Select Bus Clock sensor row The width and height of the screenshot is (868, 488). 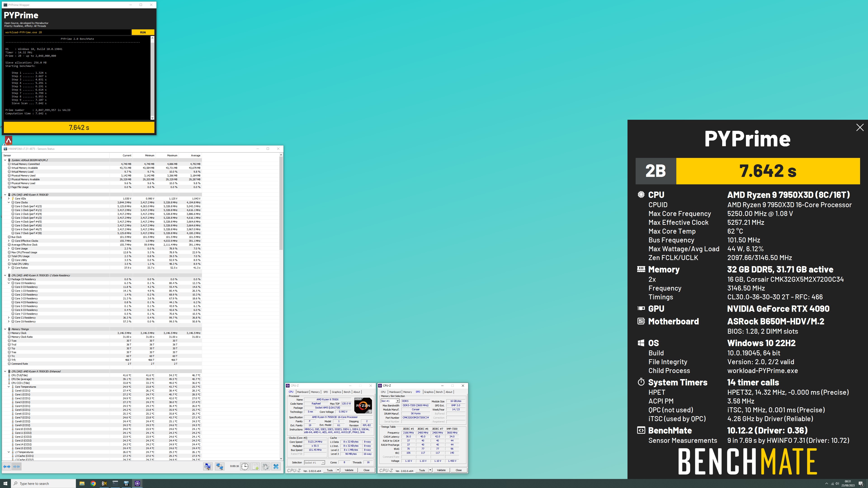point(102,237)
